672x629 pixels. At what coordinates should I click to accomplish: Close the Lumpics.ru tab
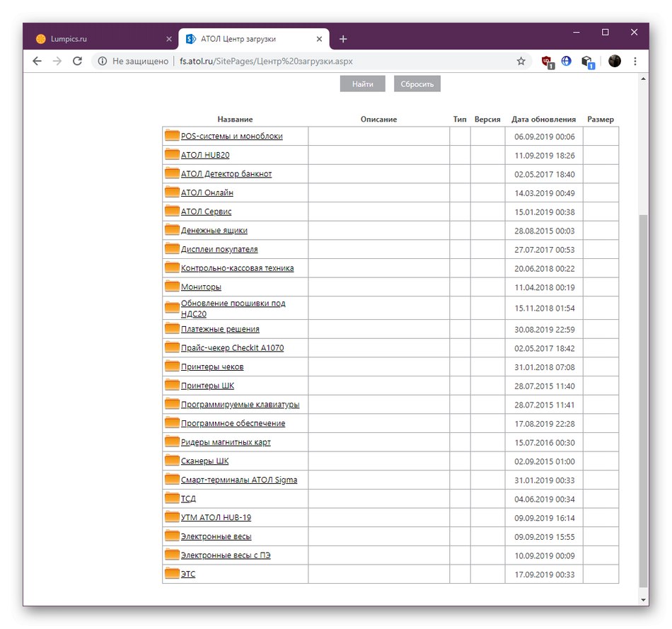click(169, 39)
